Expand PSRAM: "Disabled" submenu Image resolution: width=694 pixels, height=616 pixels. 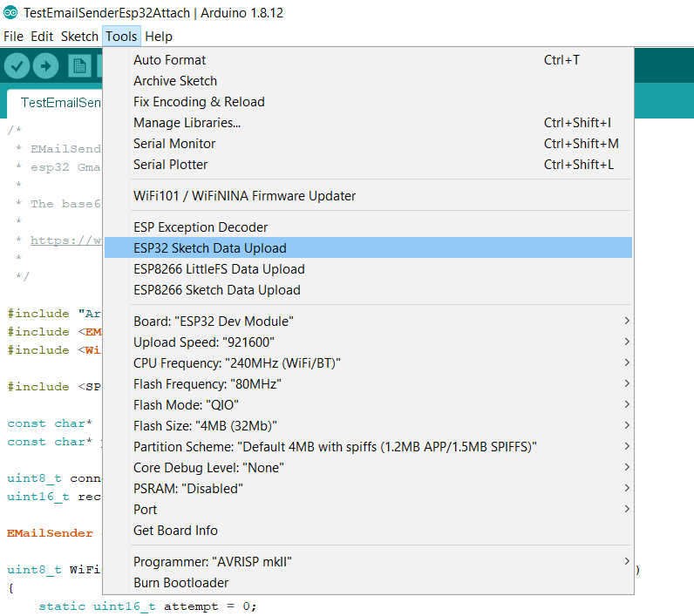click(368, 489)
